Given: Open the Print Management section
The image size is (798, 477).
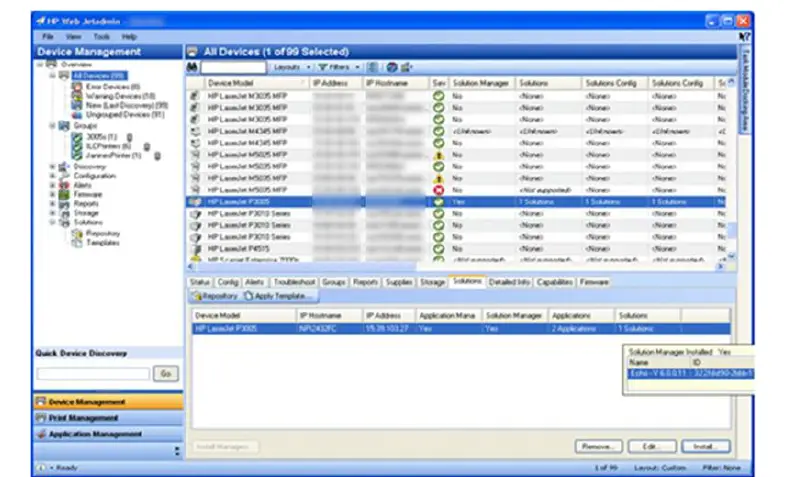Looking at the screenshot, I should click(108, 418).
